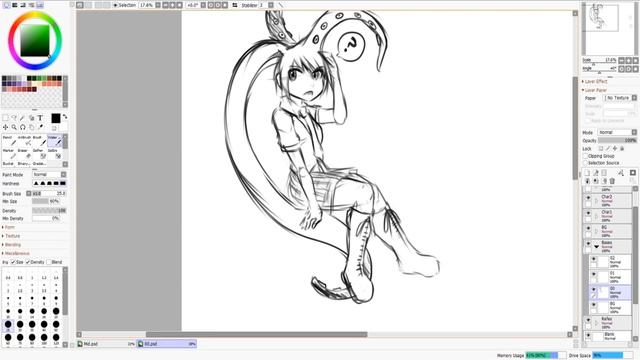Expand the Layer Effect section
Viewport: 640px width, 360px height.
coord(595,82)
